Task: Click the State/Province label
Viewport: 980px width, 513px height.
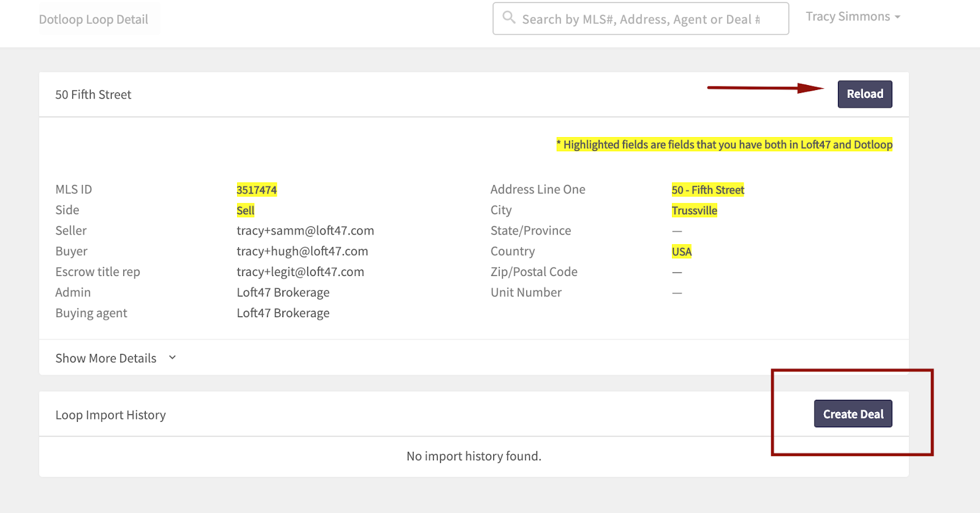Action: pyautogui.click(x=531, y=231)
